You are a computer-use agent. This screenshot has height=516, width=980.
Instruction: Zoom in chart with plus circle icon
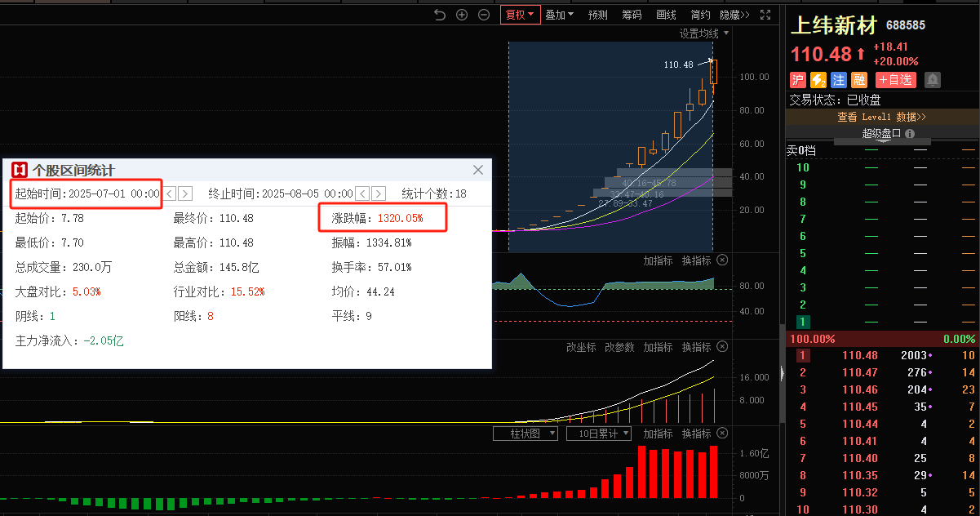(462, 15)
